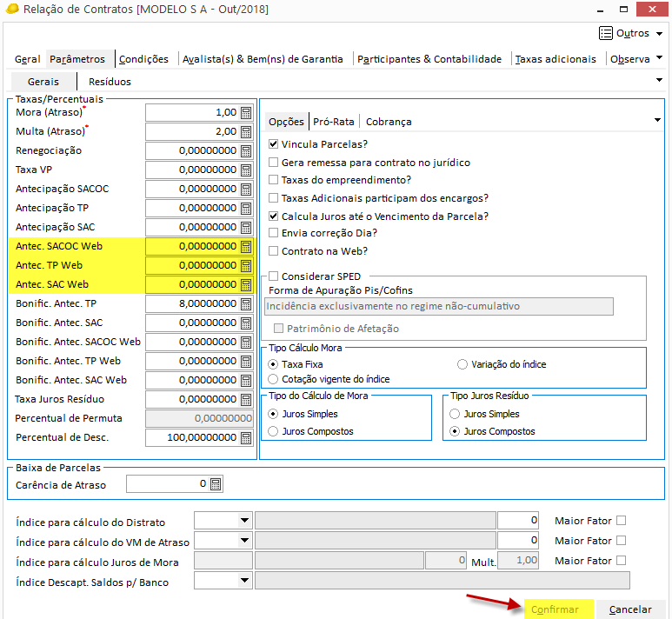Open Índice para cálculo do VM de Atraso dropdown
The image size is (672, 619).
pyautogui.click(x=244, y=540)
